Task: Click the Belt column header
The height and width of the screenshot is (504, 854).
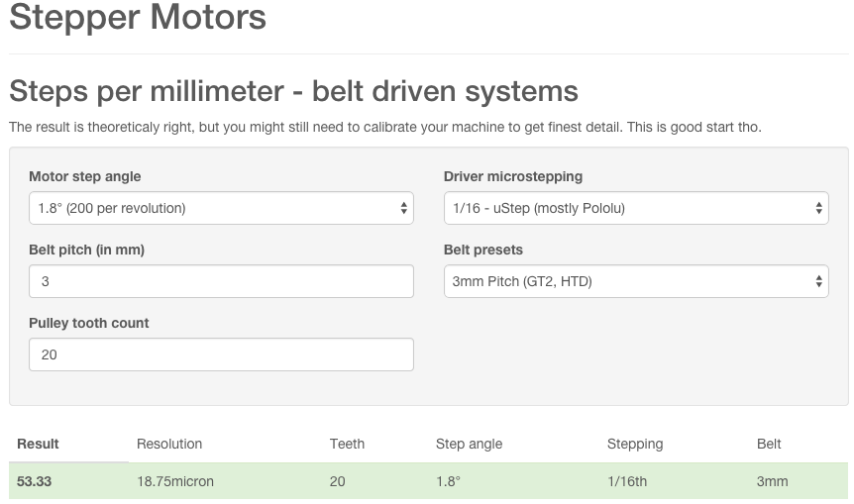Action: coord(769,444)
